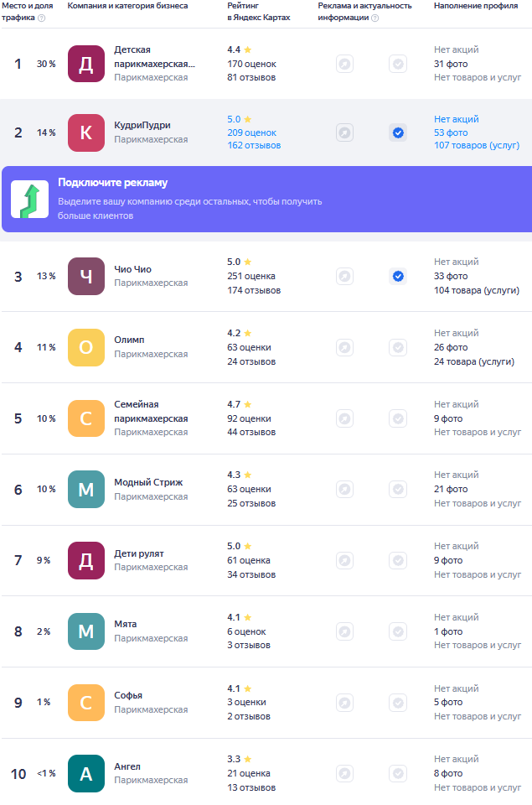The width and height of the screenshot is (532, 805).
Task: Click the grey verification checkmark for Детская парикмахерская
Action: pyautogui.click(x=398, y=65)
